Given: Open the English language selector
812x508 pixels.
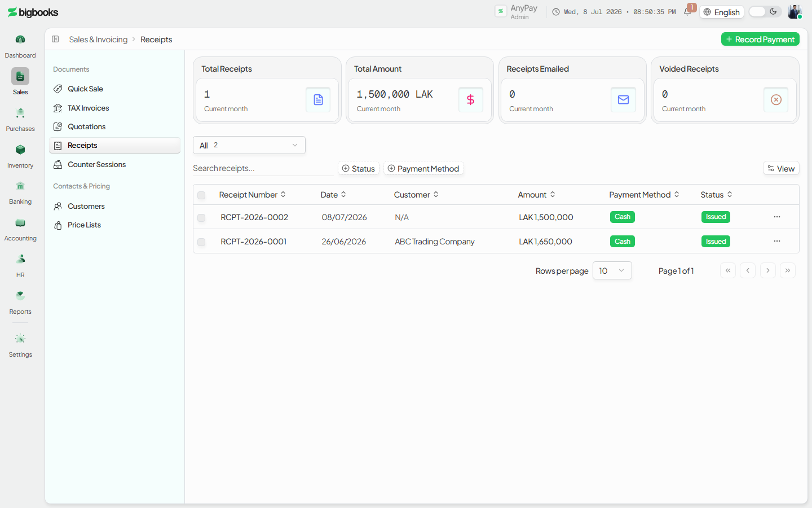Looking at the screenshot, I should pos(722,12).
